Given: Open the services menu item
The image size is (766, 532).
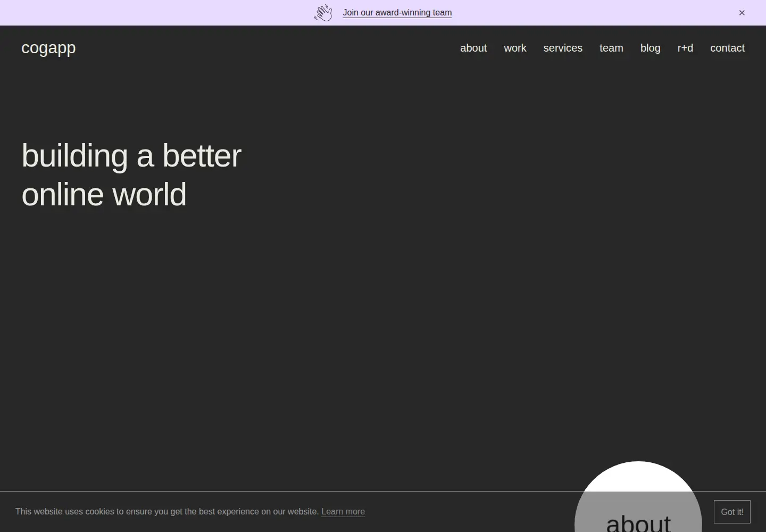Looking at the screenshot, I should coord(563,48).
